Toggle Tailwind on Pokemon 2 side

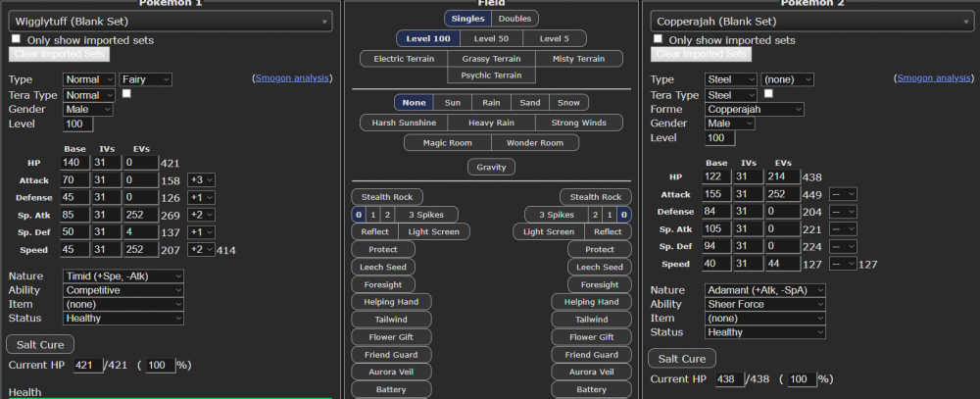[592, 320]
